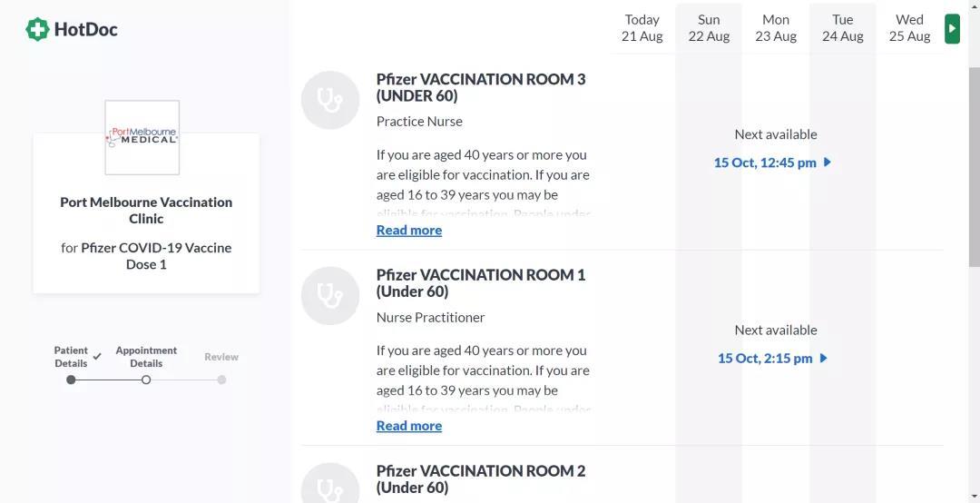The width and height of the screenshot is (980, 503).
Task: Open next available 15 Oct, 2:15 pm
Action: pyautogui.click(x=772, y=359)
